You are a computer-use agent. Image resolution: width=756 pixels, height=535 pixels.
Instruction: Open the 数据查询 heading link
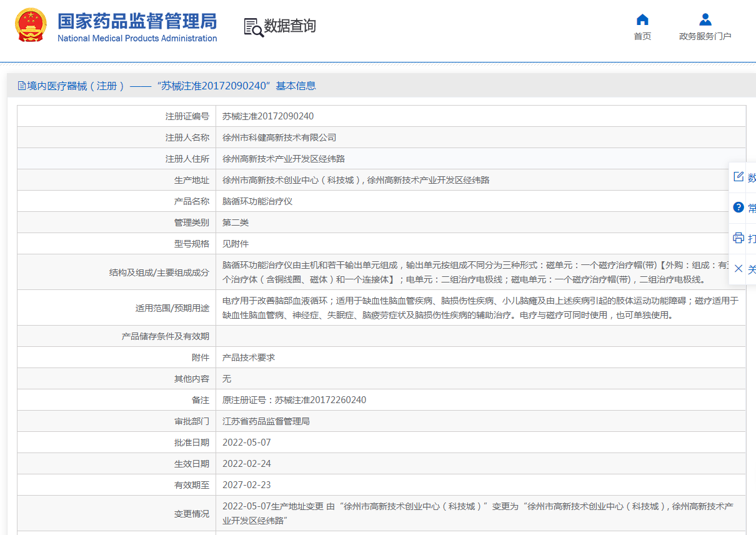290,26
